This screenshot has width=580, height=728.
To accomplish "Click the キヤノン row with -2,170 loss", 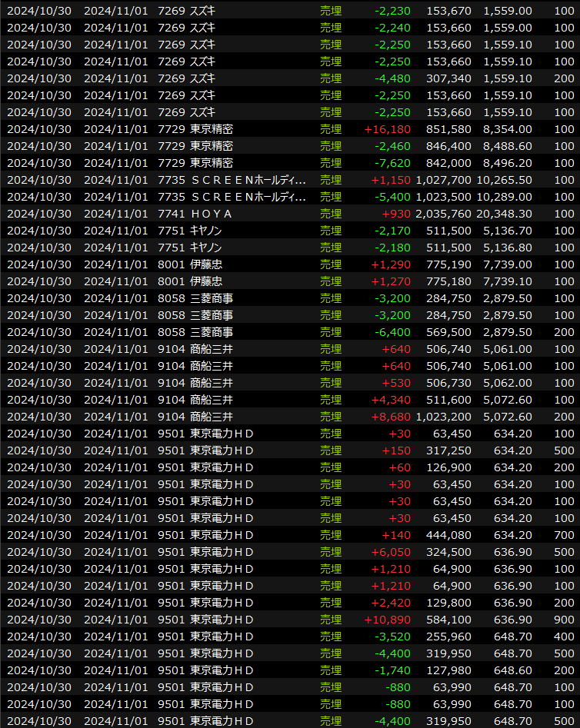I will (289, 231).
